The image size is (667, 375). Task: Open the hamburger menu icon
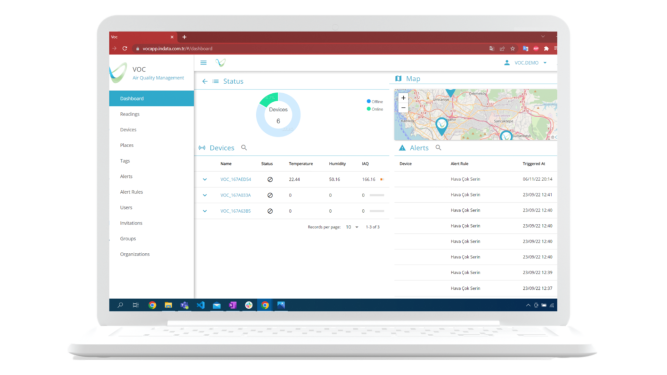click(x=203, y=63)
